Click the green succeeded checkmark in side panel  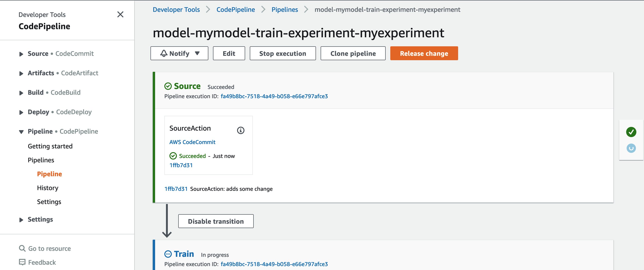pyautogui.click(x=631, y=132)
